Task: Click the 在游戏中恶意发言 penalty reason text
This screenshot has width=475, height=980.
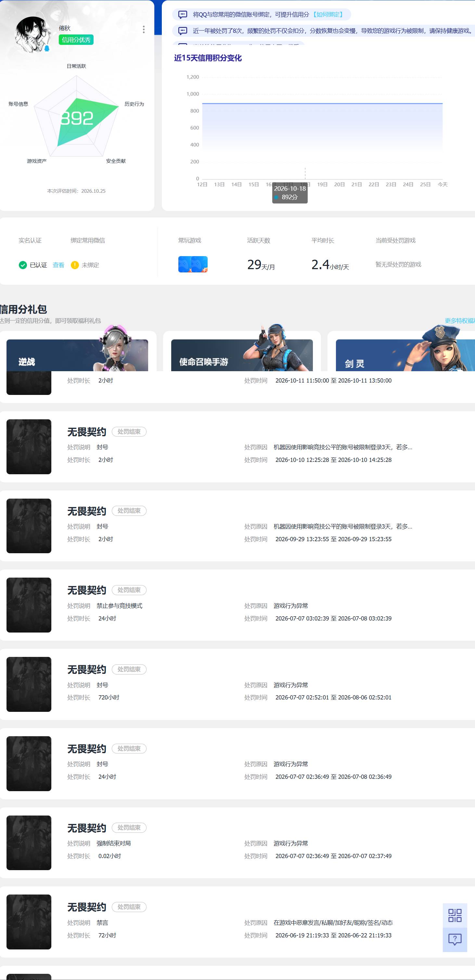Action: point(333,922)
